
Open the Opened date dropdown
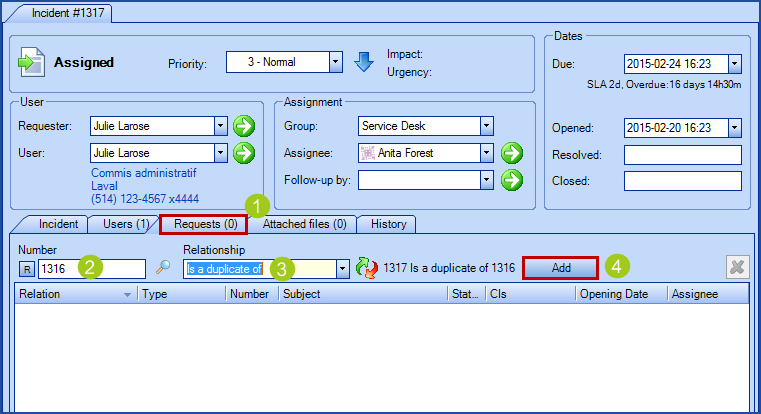pos(734,128)
